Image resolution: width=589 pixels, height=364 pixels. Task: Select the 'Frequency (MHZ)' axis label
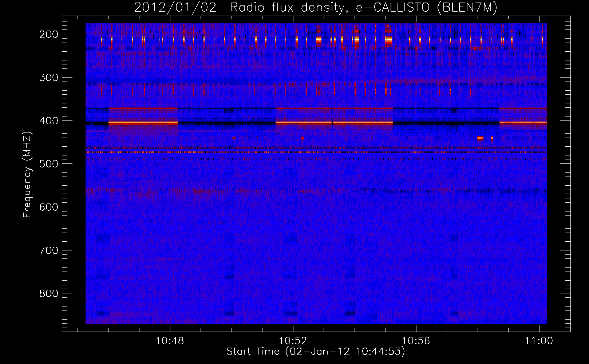pyautogui.click(x=27, y=174)
